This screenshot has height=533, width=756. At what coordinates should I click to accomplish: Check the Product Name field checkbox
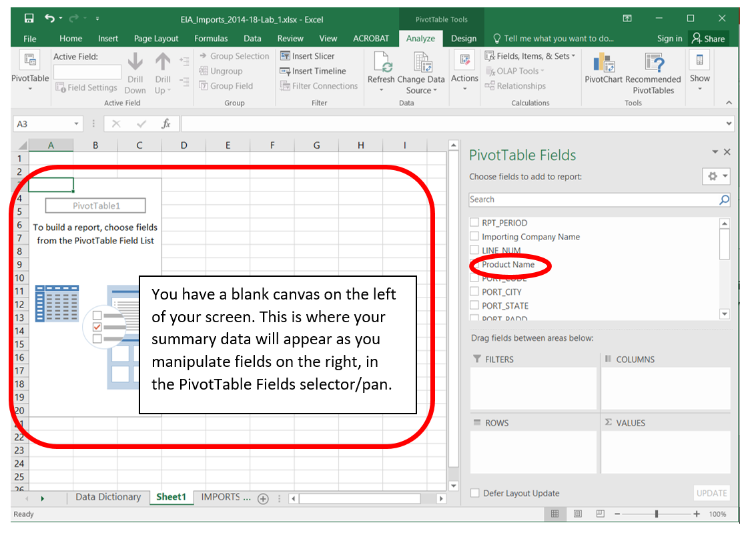[x=475, y=265]
